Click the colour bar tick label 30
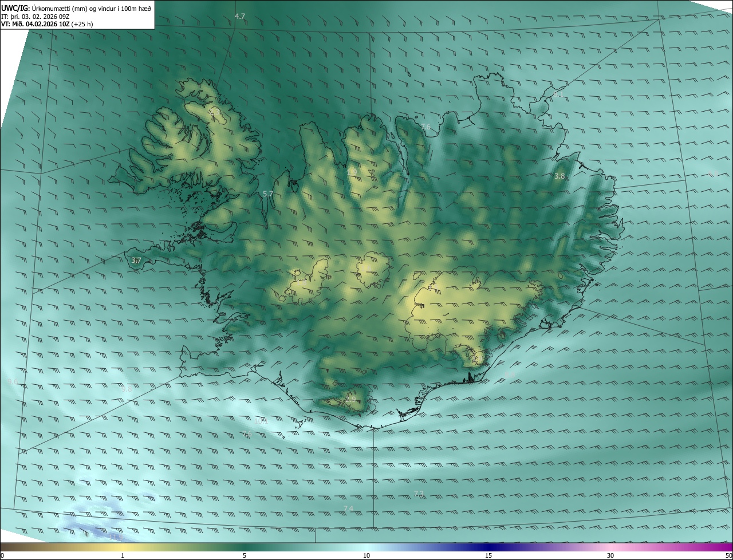This screenshot has width=733, height=560. tap(610, 555)
